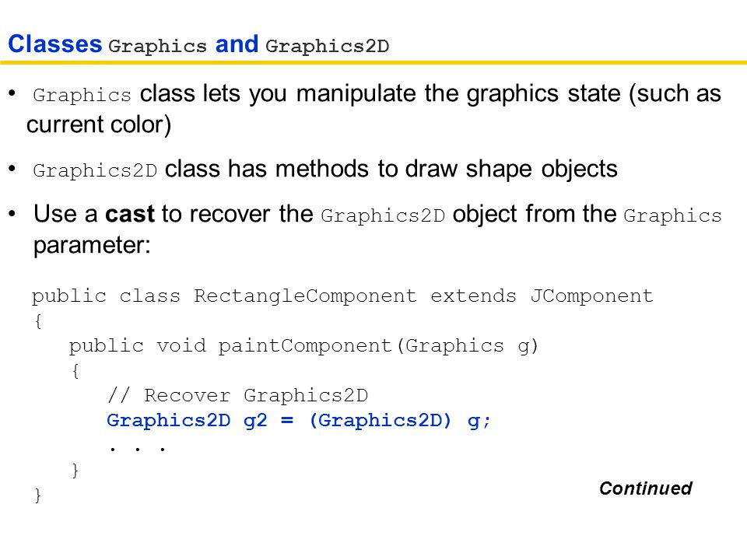The width and height of the screenshot is (747, 560).
Task: Click the word 'extends' in the code
Action: click(474, 296)
